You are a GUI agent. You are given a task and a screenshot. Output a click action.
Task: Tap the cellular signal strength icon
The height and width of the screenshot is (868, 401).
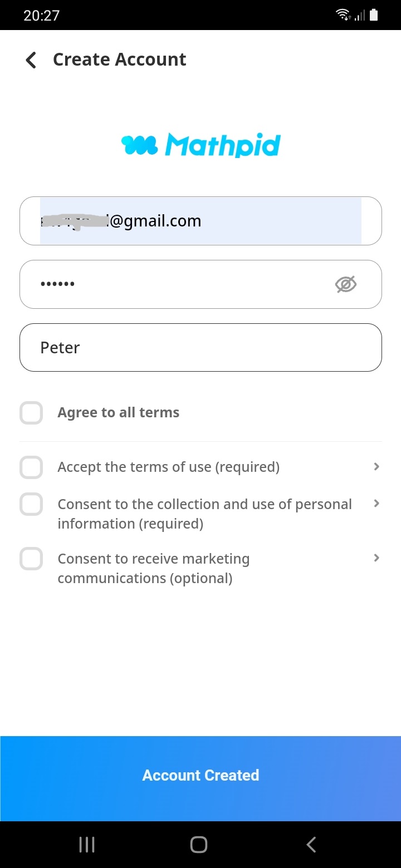(x=359, y=15)
